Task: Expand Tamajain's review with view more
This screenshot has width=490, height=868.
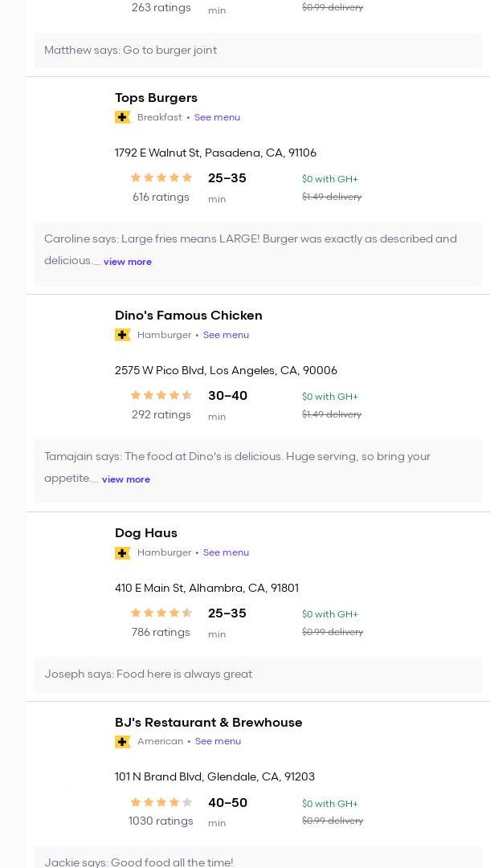Action: point(126,479)
